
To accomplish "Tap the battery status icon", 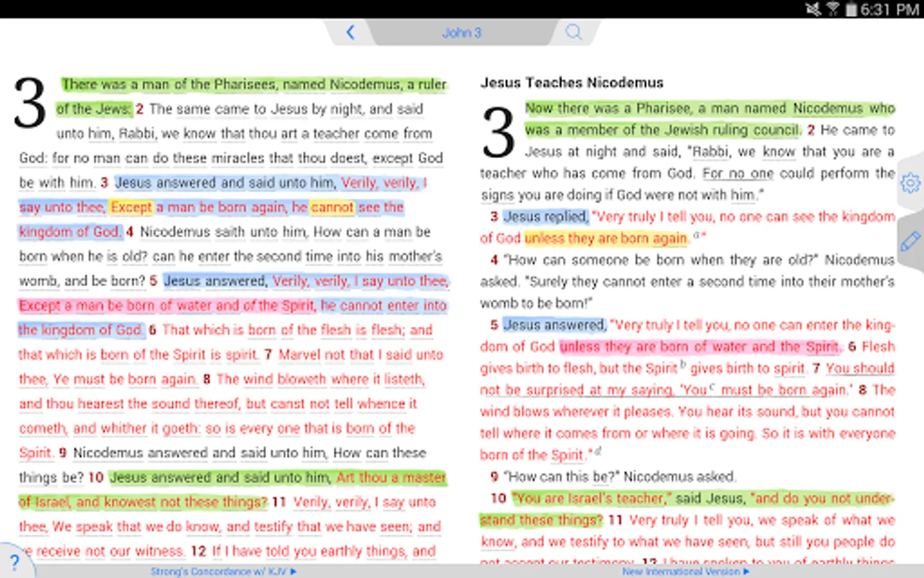I will [851, 9].
